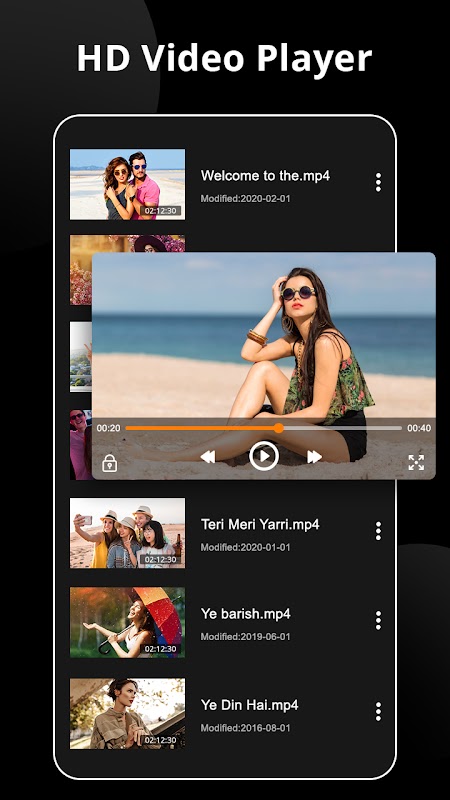
Task: Open options menu for Teri Meri Yarri.mp4
Action: 378,531
